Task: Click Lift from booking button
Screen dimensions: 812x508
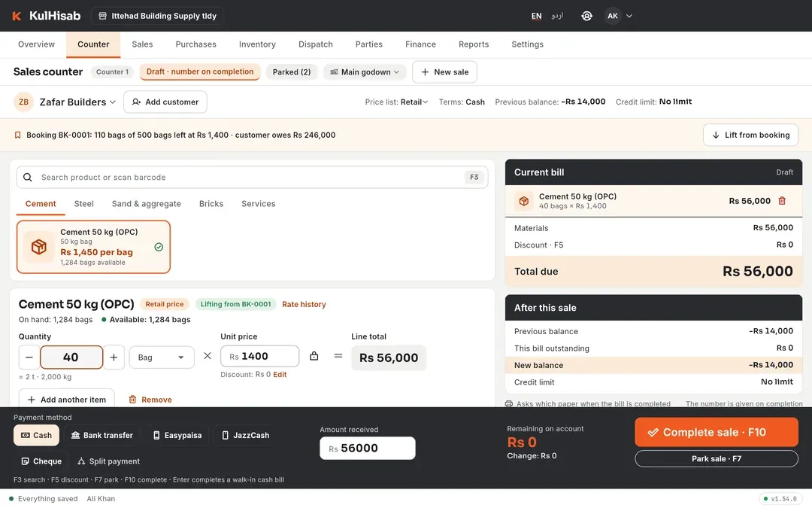Action: [x=750, y=135]
